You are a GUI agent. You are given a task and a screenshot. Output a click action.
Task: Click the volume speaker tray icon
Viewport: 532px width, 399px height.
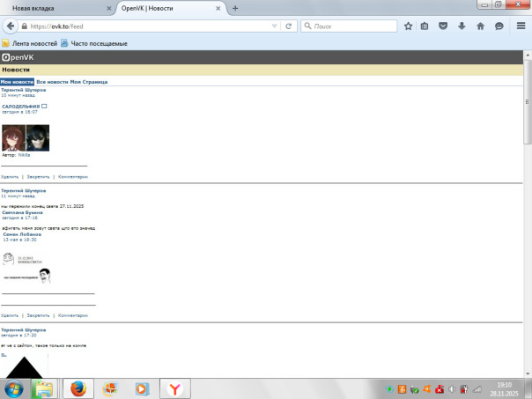[452, 389]
